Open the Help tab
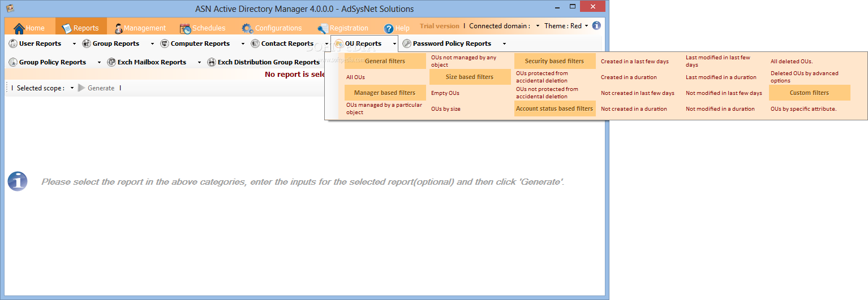The image size is (868, 300). pyautogui.click(x=397, y=28)
